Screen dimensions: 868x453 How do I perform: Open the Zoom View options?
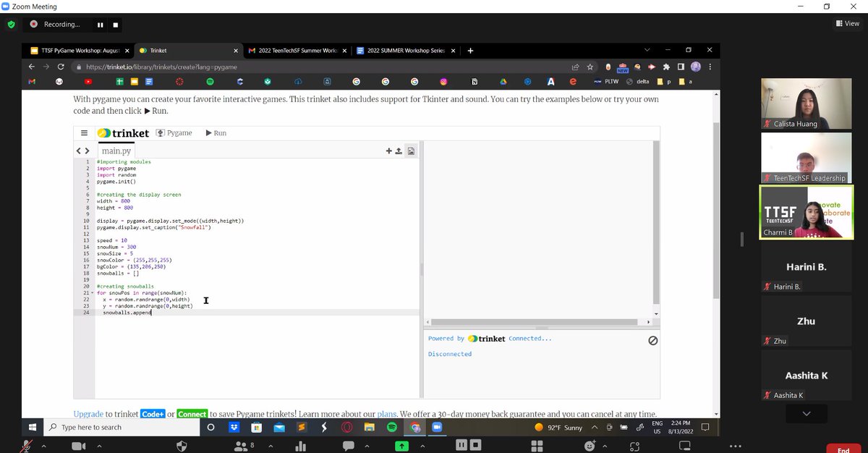click(x=847, y=24)
